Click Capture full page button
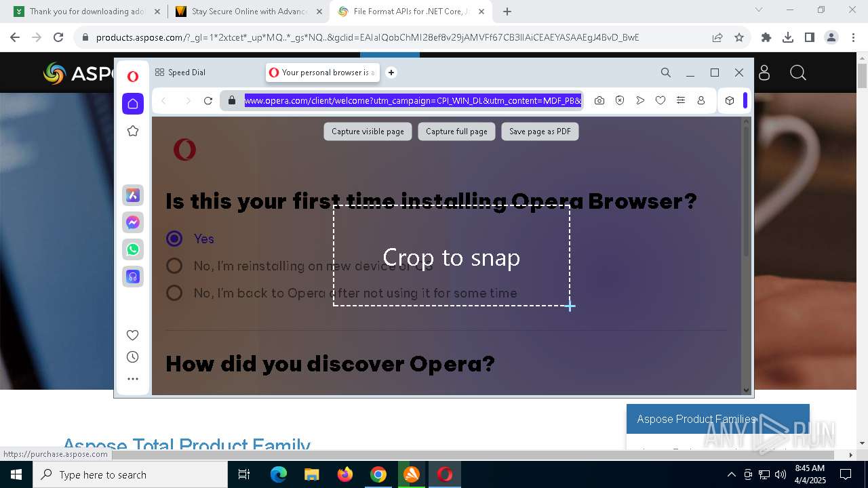 click(x=456, y=131)
